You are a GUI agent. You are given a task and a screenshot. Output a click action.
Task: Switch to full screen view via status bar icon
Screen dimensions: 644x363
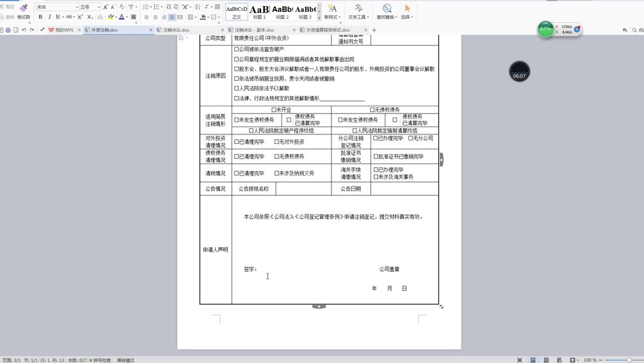[520, 360]
